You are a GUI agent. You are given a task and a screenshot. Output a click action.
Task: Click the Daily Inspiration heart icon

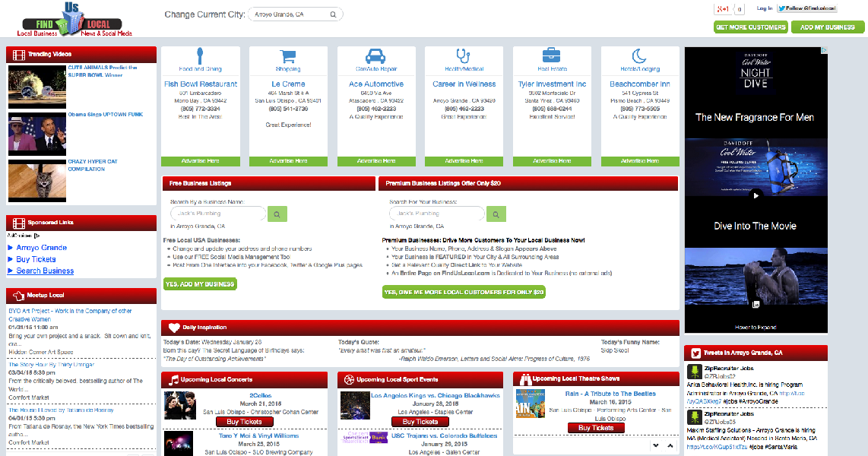174,328
